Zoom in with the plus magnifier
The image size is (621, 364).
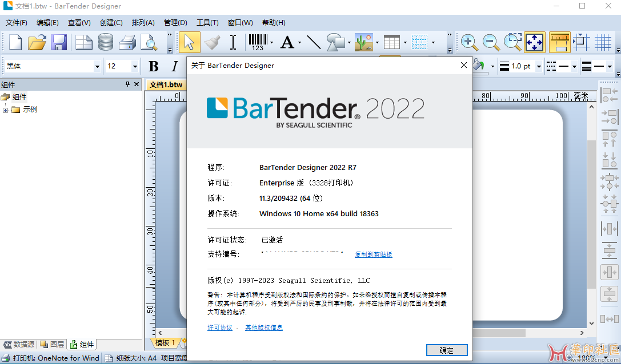point(469,42)
